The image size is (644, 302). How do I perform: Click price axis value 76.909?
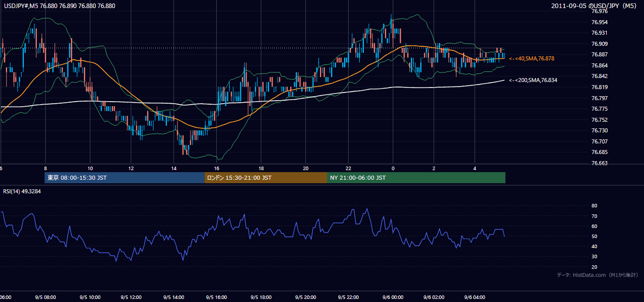pyautogui.click(x=599, y=44)
